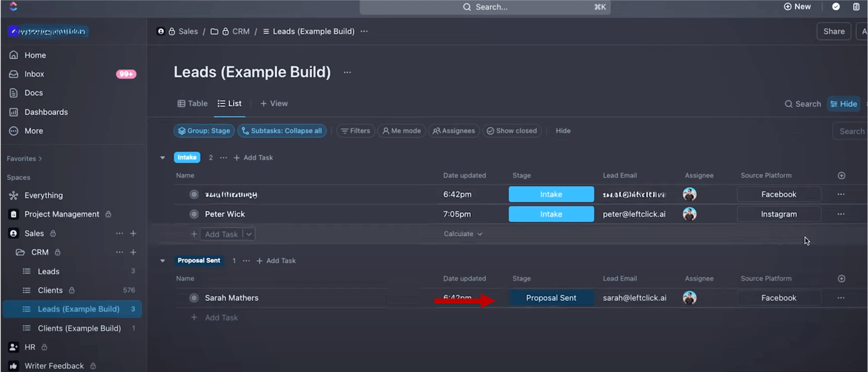
Task: Toggle status circle for Sarah Mathers
Action: coord(194,298)
